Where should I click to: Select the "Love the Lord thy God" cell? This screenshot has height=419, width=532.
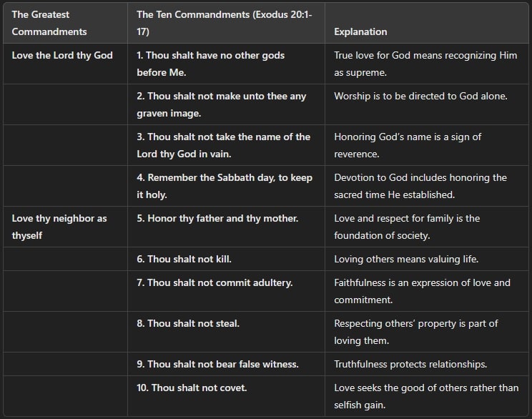coord(62,55)
